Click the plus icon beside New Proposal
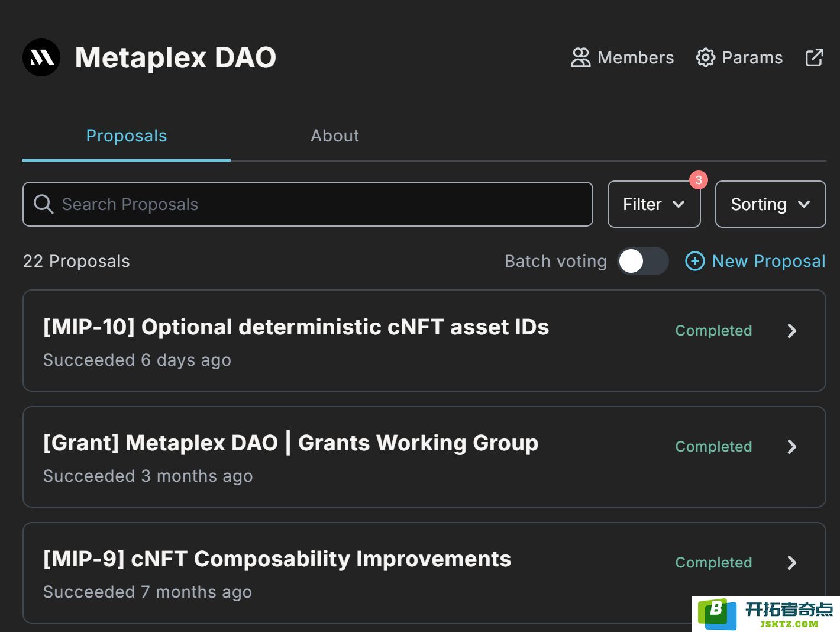840x632 pixels. click(x=695, y=261)
